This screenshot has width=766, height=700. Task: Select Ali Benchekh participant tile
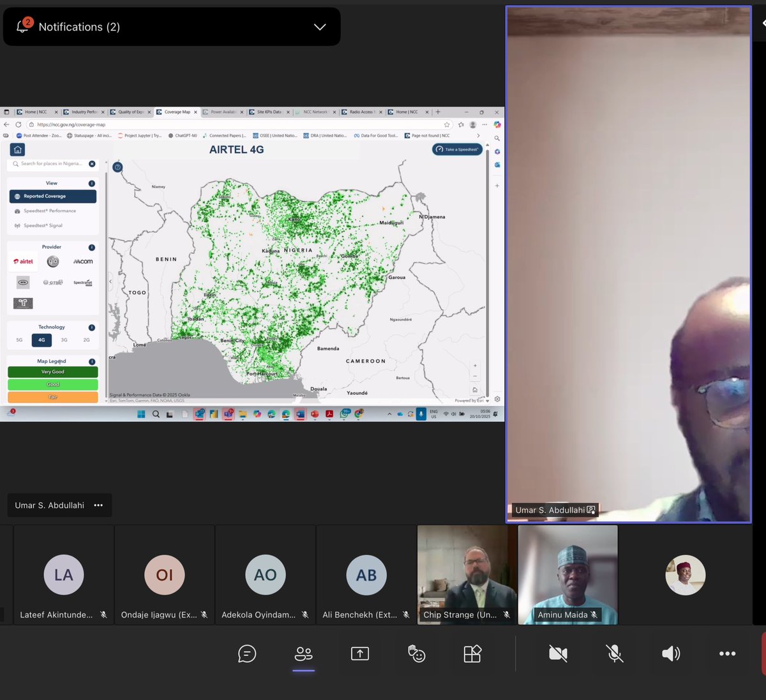coord(366,575)
